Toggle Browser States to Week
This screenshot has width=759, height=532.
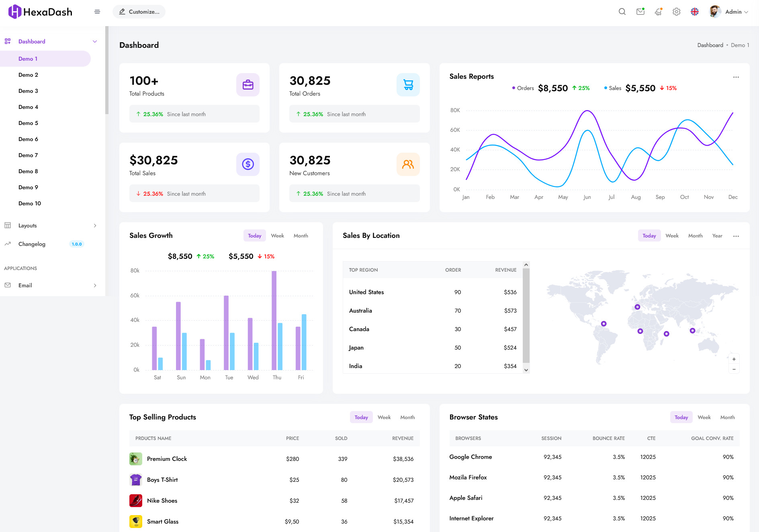704,417
